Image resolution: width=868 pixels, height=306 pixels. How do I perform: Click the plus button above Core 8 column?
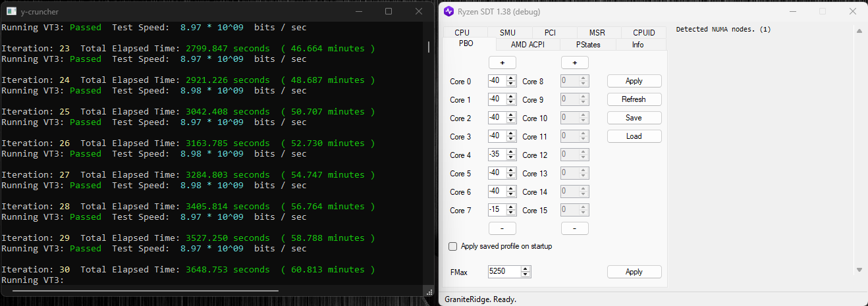(x=574, y=63)
